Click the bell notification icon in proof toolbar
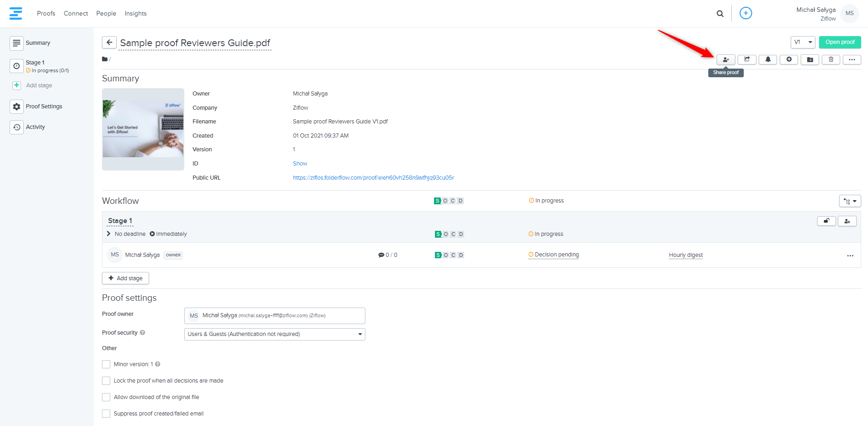This screenshot has width=868, height=426. click(768, 60)
